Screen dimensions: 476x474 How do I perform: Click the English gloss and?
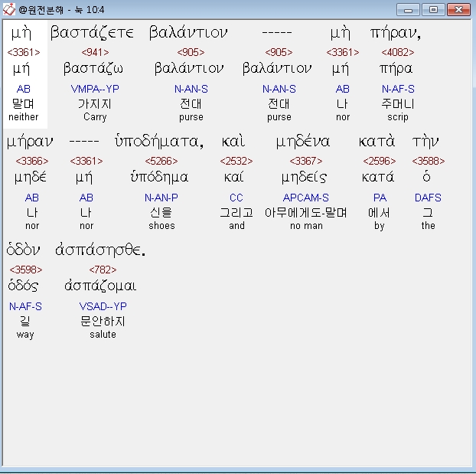[x=236, y=226]
